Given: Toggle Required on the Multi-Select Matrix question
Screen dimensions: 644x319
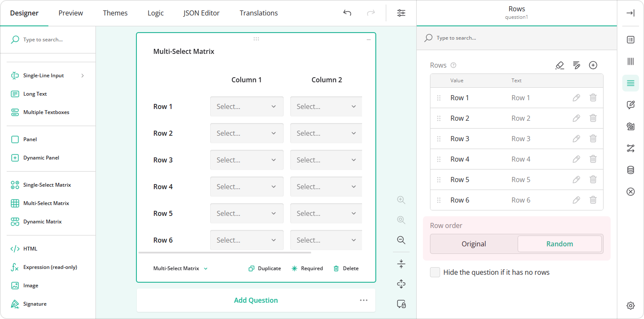Looking at the screenshot, I should click(x=307, y=268).
